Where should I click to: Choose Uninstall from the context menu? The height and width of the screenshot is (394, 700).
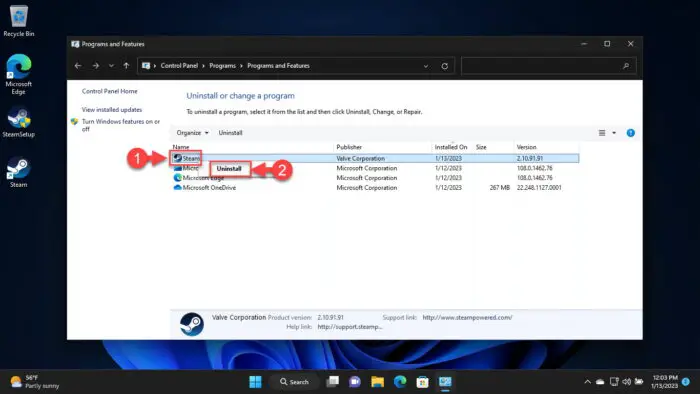coord(229,169)
